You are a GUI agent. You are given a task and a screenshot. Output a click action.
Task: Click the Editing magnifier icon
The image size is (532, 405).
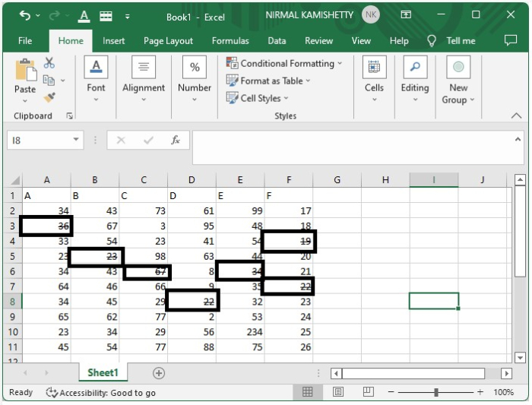pyautogui.click(x=415, y=67)
